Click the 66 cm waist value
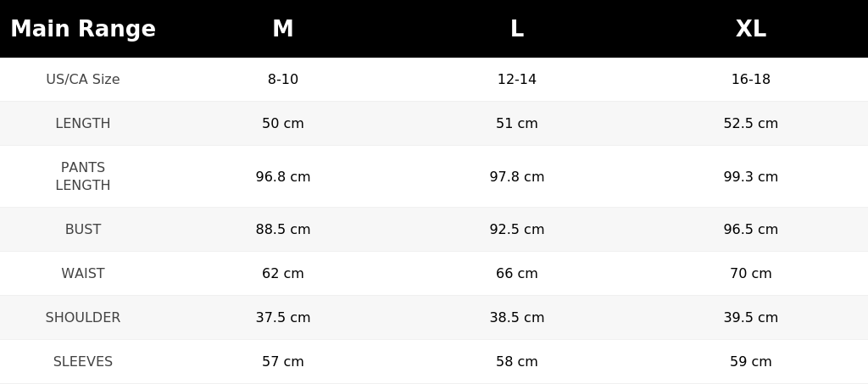Viewport: 868px width, 384px height. (x=517, y=273)
